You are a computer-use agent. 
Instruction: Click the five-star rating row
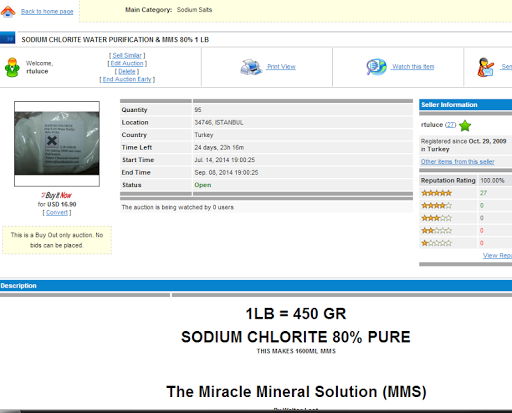(x=465, y=193)
